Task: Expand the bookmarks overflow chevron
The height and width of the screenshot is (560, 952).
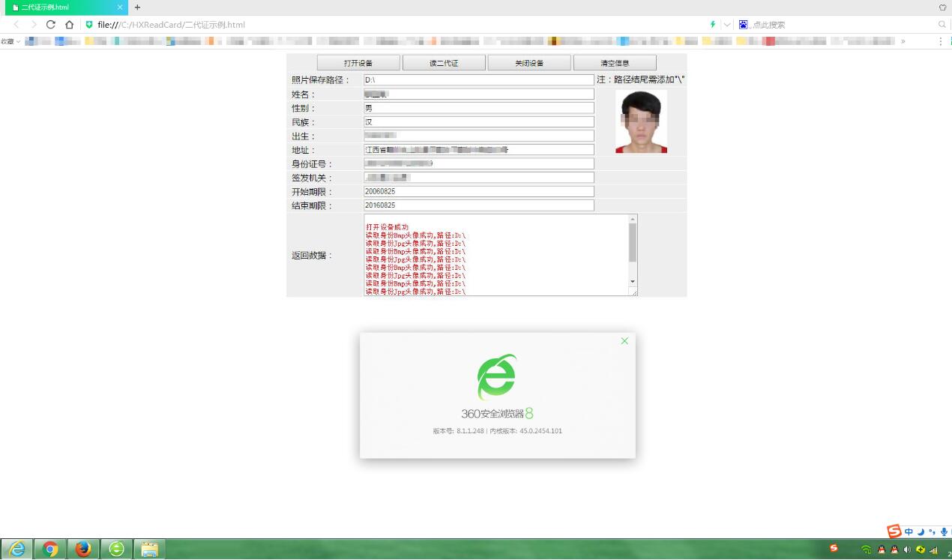Action: coord(903,41)
